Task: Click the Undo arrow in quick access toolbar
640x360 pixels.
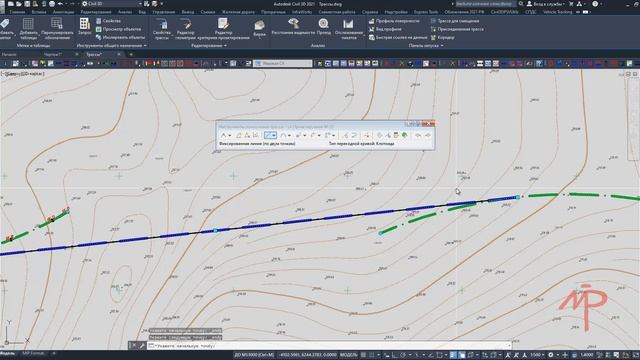Action: click(x=60, y=4)
